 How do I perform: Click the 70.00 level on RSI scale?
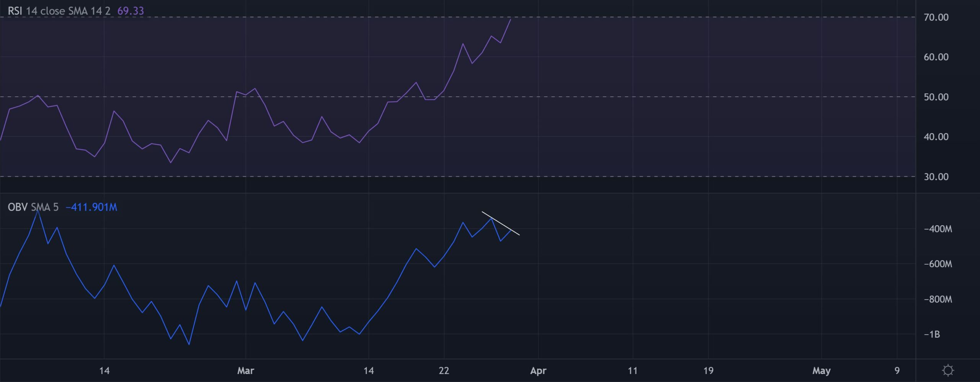coord(936,17)
